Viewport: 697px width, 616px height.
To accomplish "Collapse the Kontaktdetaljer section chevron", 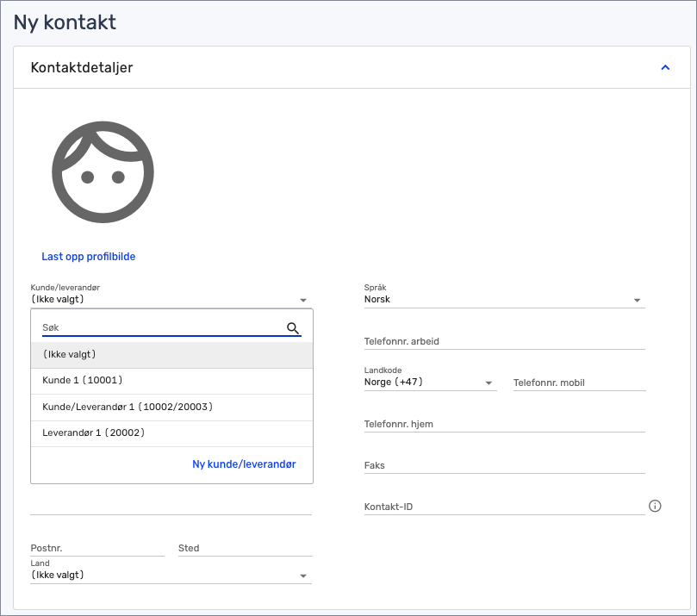I will [x=665, y=67].
